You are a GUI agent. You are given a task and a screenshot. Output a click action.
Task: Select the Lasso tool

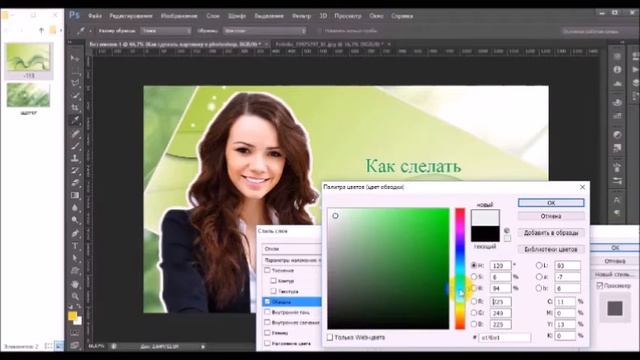coord(75,83)
